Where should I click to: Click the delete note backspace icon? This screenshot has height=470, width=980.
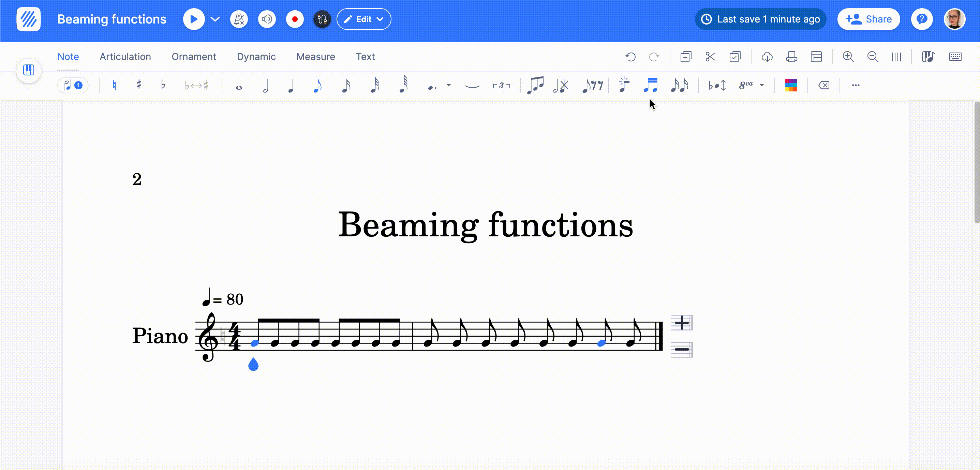[x=824, y=85]
